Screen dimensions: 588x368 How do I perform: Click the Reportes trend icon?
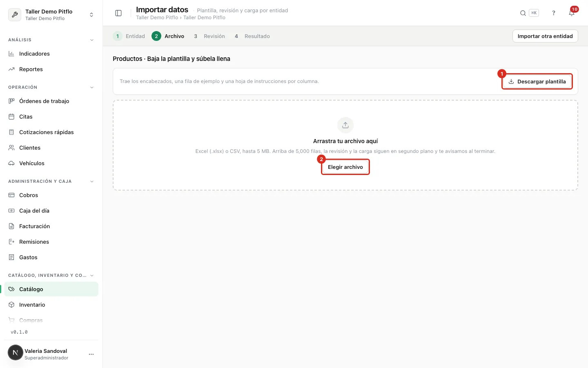point(11,69)
